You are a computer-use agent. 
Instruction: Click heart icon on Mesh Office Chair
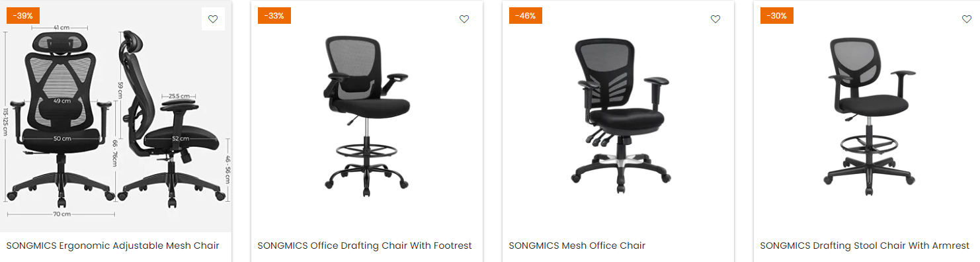point(715,19)
